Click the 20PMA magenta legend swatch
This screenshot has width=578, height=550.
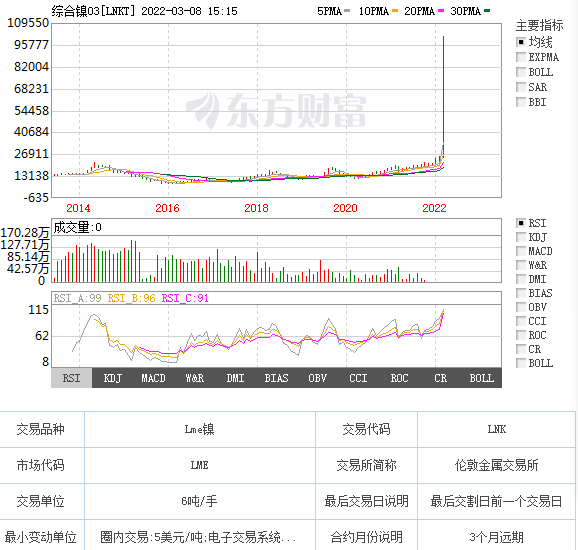pyautogui.click(x=441, y=11)
